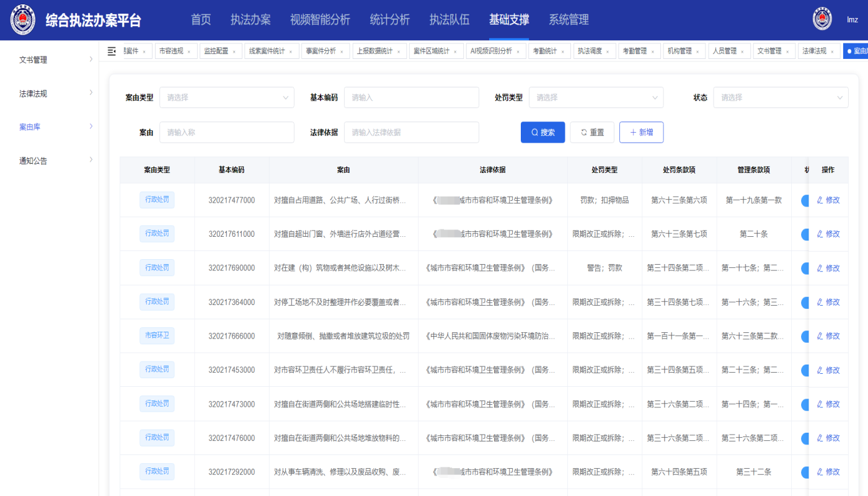The image size is (868, 496).
Task: Open 执法办案 in the top navigation
Action: [x=250, y=20]
